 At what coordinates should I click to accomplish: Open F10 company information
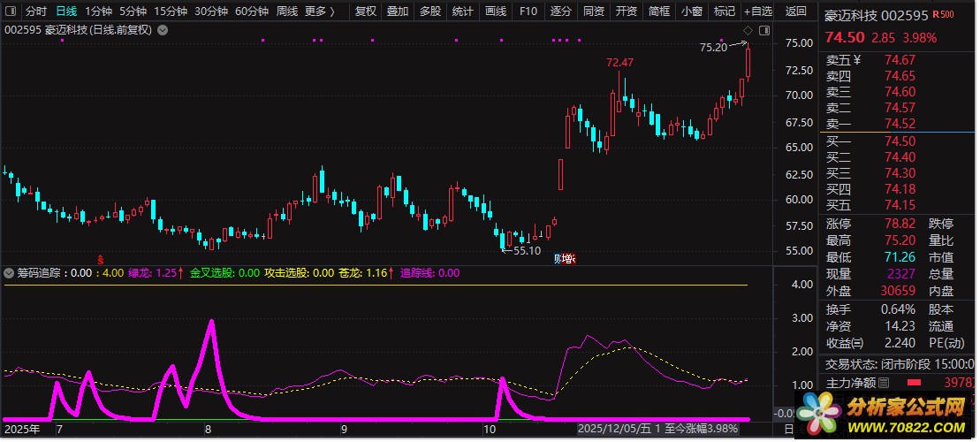coord(528,11)
